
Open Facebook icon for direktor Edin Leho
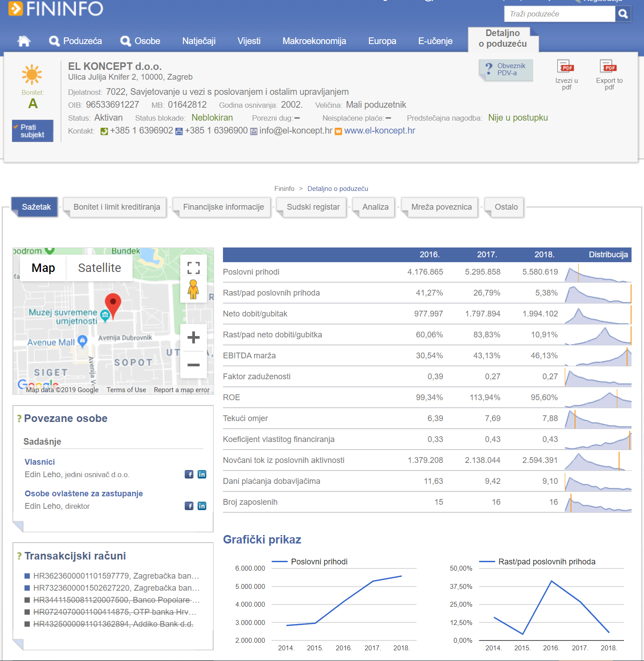point(189,506)
